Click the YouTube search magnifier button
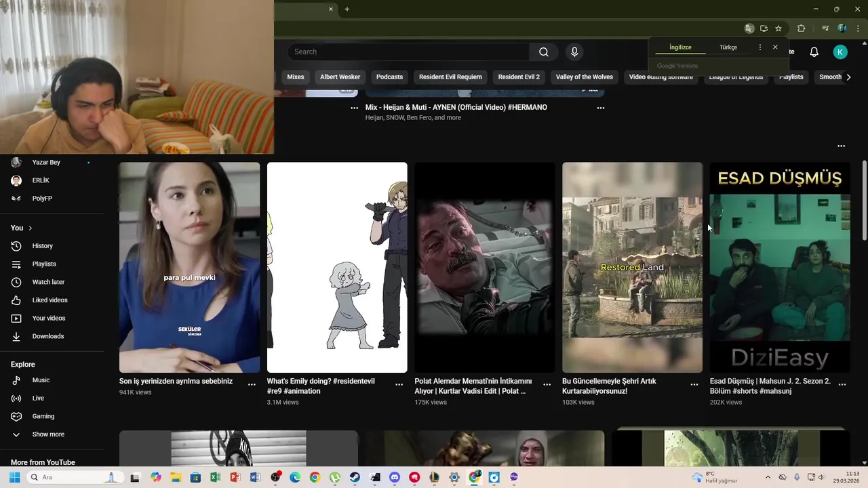 coord(544,52)
